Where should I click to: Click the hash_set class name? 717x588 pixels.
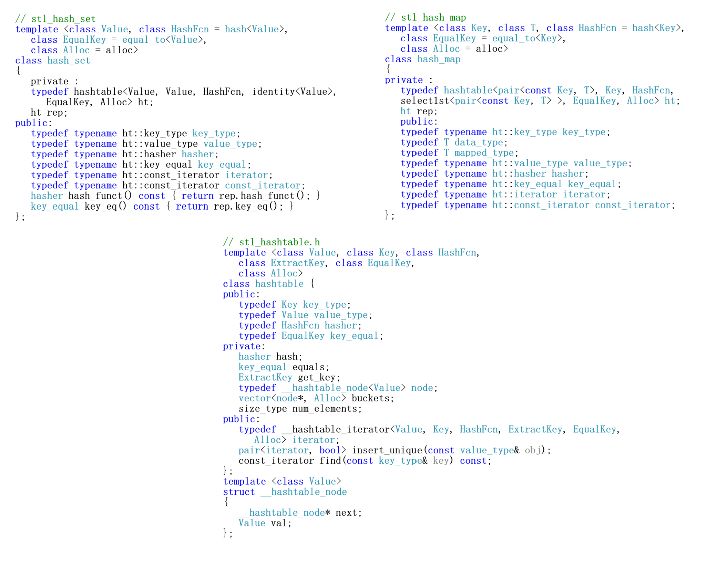[x=69, y=60]
